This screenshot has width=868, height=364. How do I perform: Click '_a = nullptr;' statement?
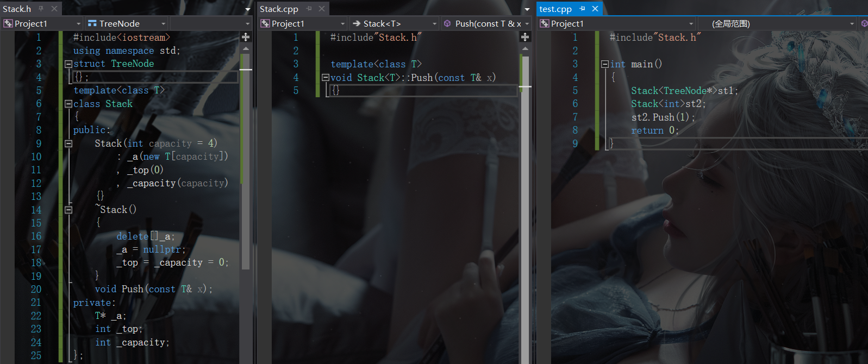click(x=151, y=249)
